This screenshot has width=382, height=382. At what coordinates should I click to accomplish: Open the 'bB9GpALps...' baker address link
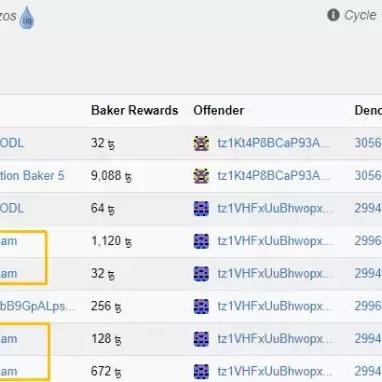click(x=37, y=306)
